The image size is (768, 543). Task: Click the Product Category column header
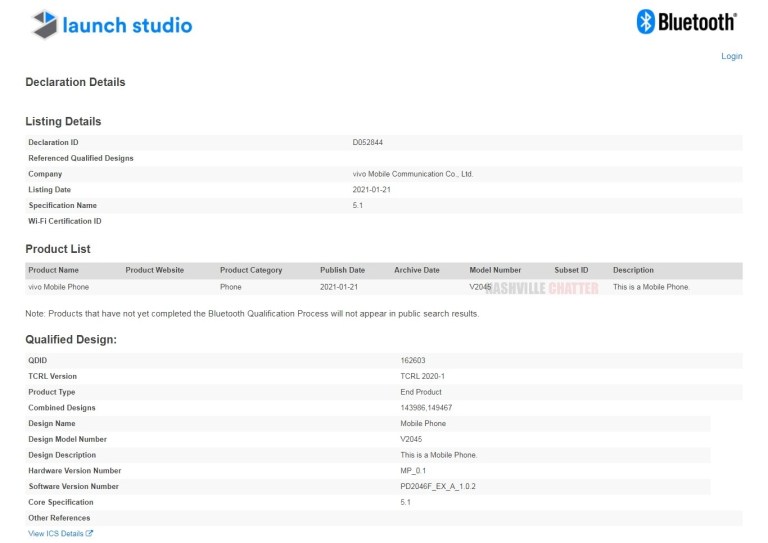pyautogui.click(x=251, y=270)
